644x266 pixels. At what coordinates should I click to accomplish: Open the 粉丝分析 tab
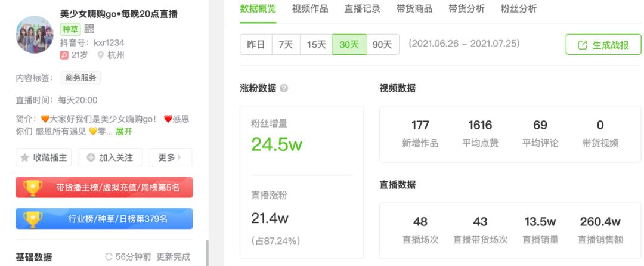tap(518, 9)
